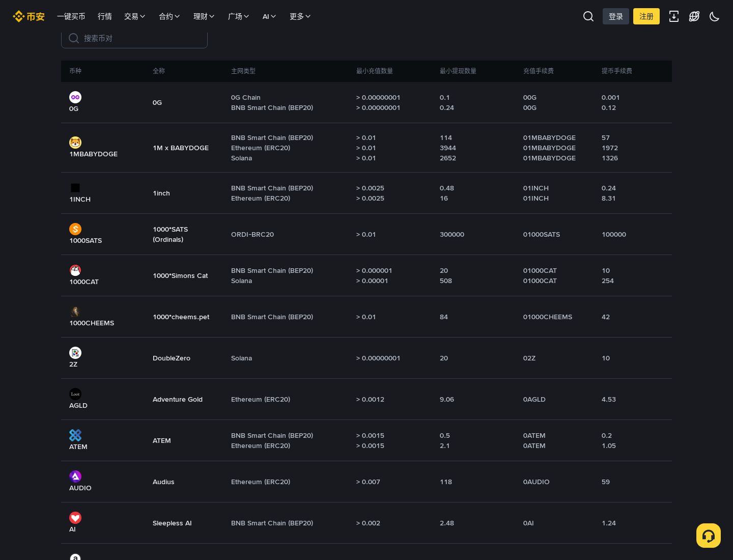Select the Sleepless AI full name
Screen dimensions: 733x560
tap(172, 523)
